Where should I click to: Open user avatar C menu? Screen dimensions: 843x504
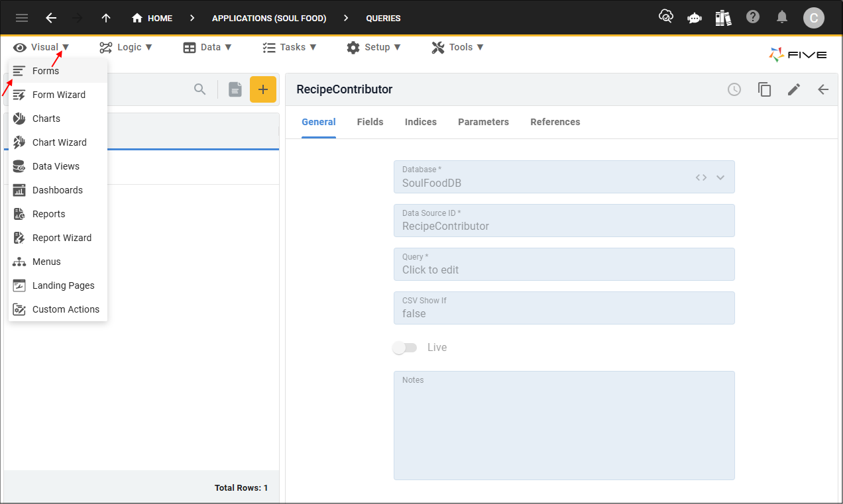tap(814, 18)
